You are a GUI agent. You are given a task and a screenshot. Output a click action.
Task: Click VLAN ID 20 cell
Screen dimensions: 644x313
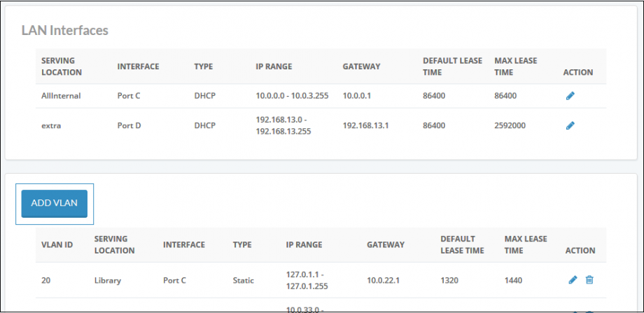coord(46,281)
